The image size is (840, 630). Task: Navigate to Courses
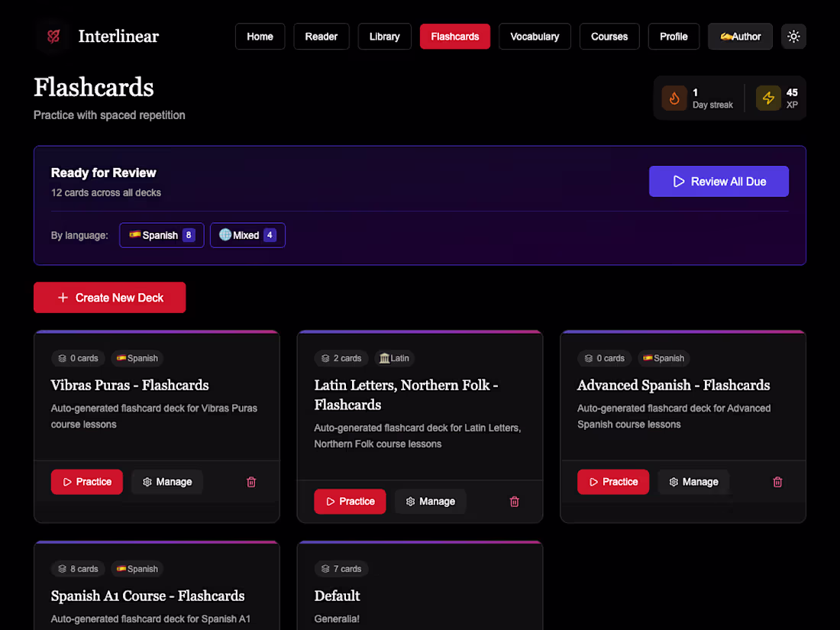609,37
